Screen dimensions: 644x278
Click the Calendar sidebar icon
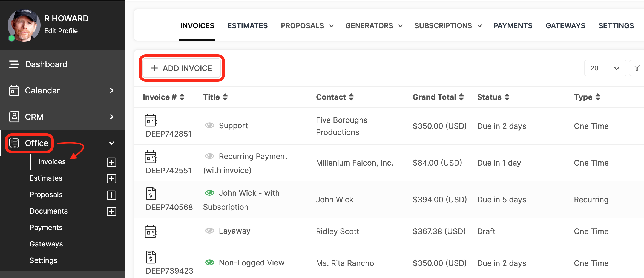(14, 90)
